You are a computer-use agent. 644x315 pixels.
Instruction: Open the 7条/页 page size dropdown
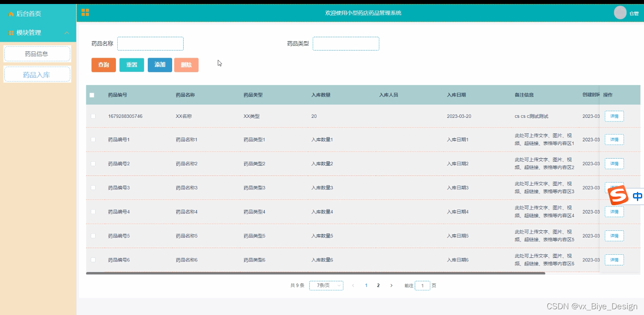pos(326,286)
